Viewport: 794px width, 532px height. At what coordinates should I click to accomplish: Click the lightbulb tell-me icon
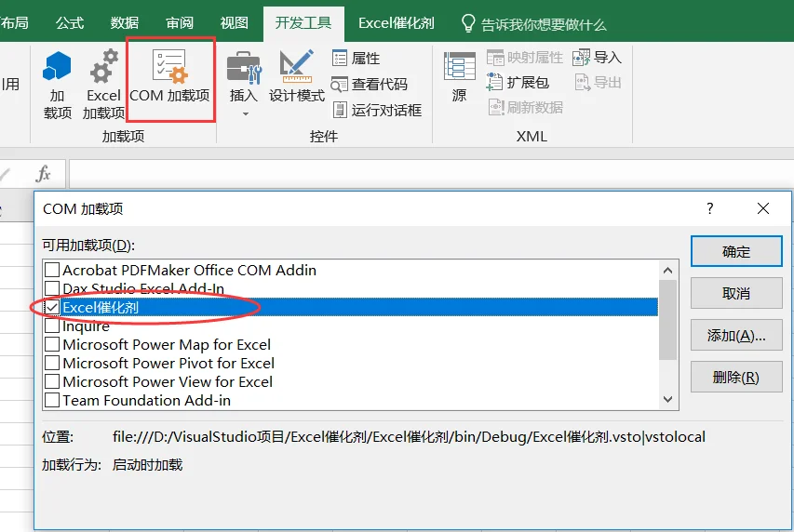tap(468, 23)
